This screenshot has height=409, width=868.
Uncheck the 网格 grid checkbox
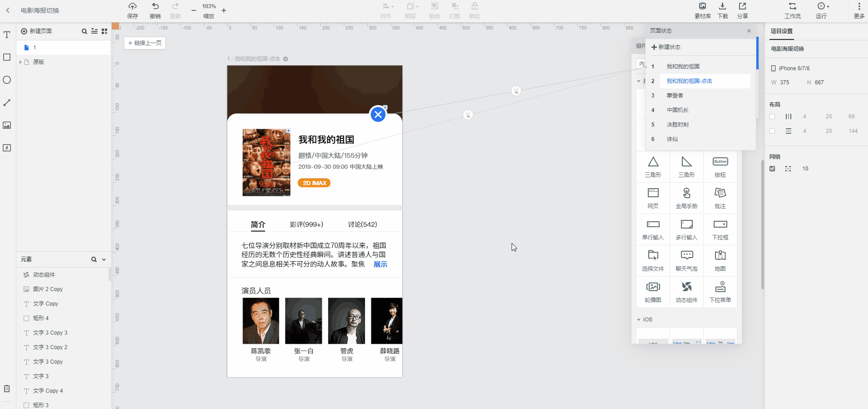tap(772, 169)
